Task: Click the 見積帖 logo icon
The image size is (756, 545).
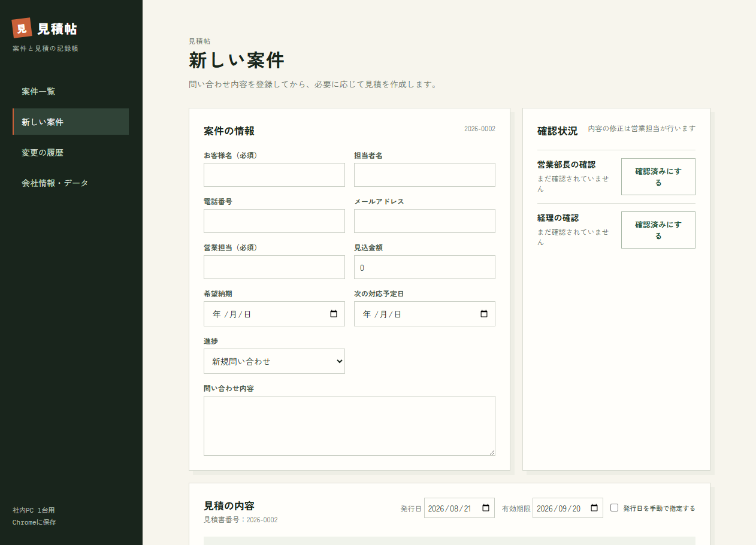Action: pos(22,28)
